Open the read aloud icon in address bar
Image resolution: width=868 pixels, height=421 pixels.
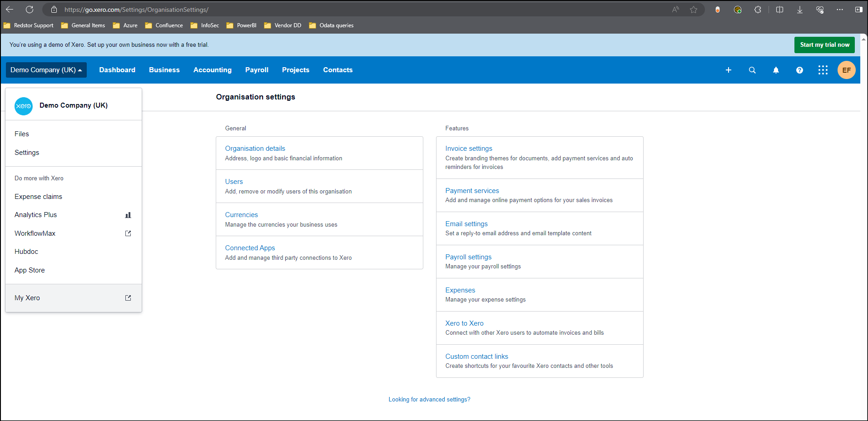pyautogui.click(x=675, y=10)
